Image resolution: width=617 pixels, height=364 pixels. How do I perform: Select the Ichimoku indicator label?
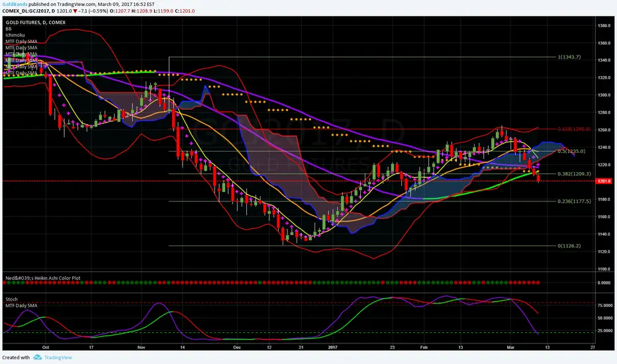click(x=15, y=35)
